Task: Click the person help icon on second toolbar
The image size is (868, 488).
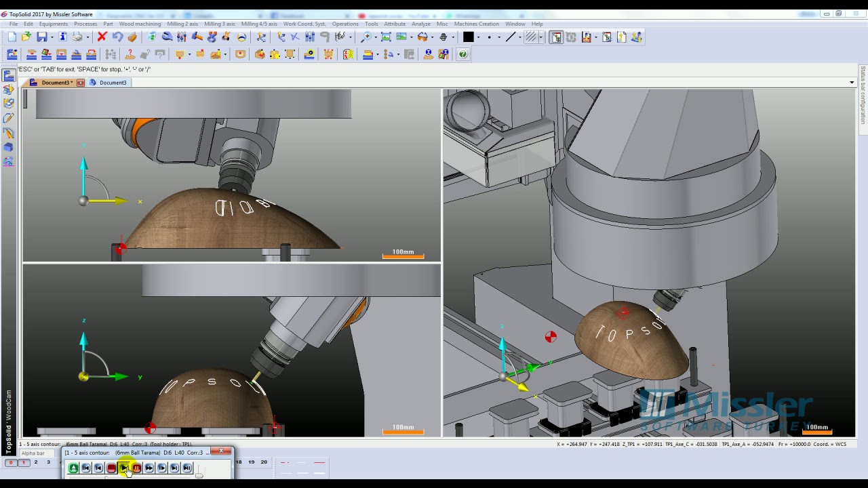Action: (x=428, y=54)
